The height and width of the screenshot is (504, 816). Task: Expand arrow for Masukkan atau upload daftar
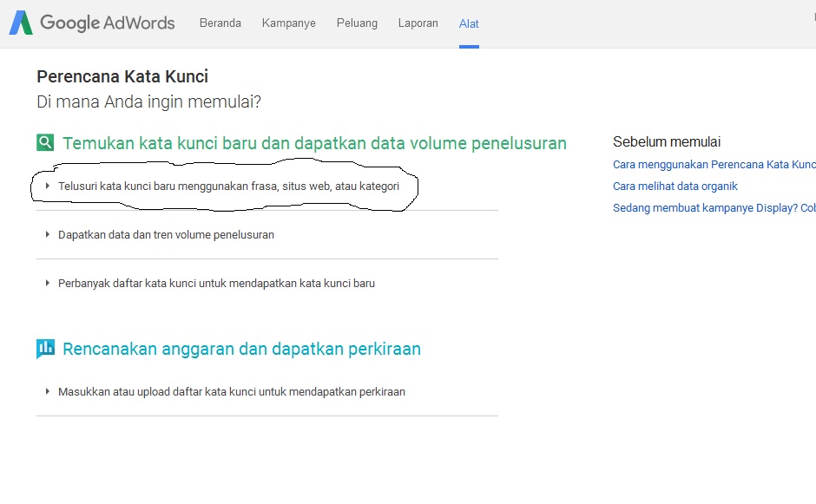coord(47,391)
